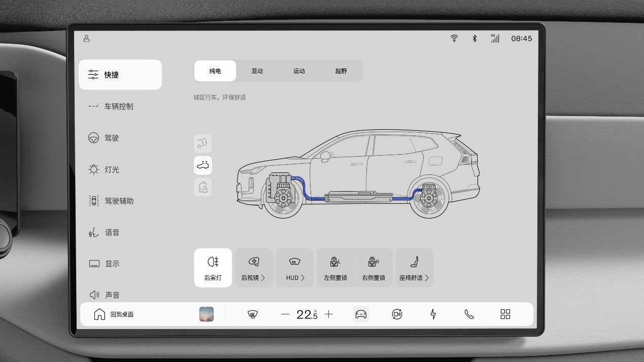
Task: Open the lightning bolt charging icon
Action: point(433,314)
